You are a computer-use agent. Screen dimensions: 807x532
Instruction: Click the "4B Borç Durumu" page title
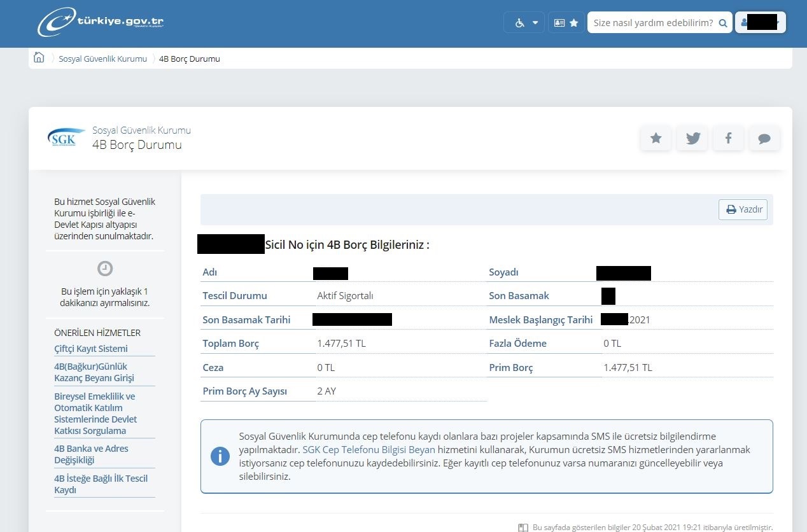tap(137, 144)
